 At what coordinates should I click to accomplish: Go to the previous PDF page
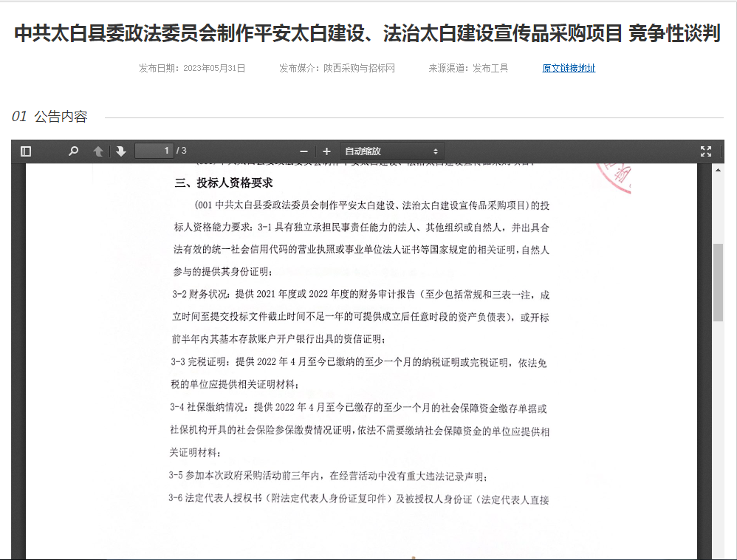(97, 151)
